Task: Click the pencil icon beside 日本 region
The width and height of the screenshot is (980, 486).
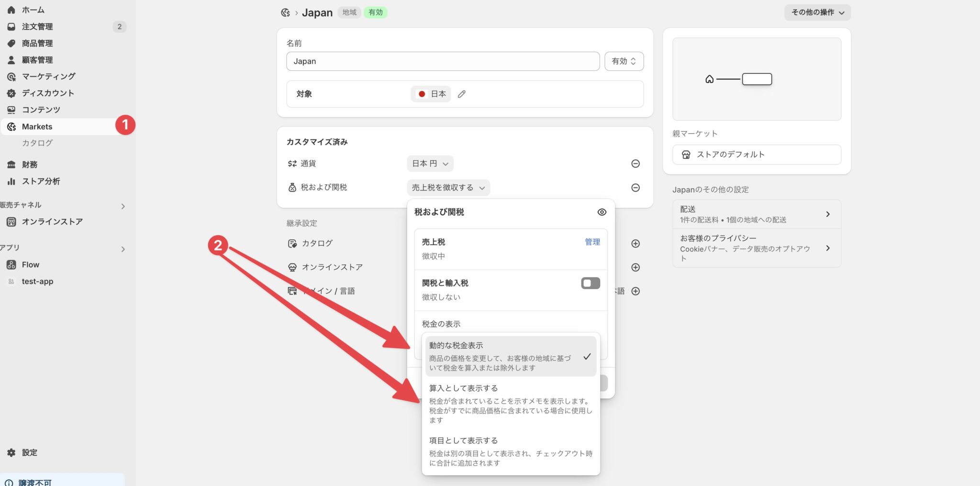Action: pos(461,94)
